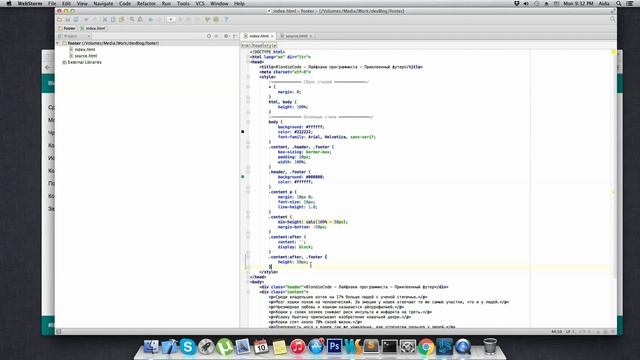This screenshot has width=640, height=360.
Task: Close the source.html editor tab
Action: [x=311, y=36]
